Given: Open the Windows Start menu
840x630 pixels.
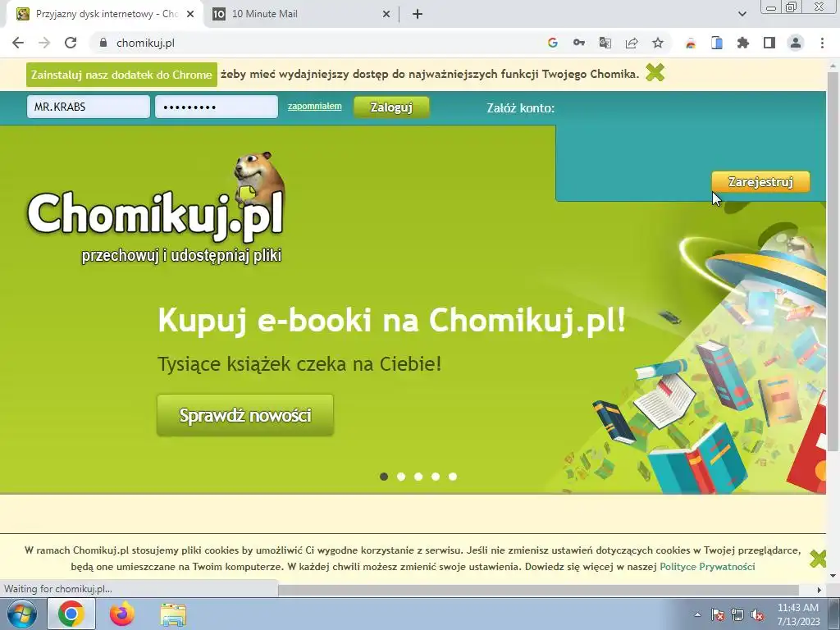Looking at the screenshot, I should point(21,614).
